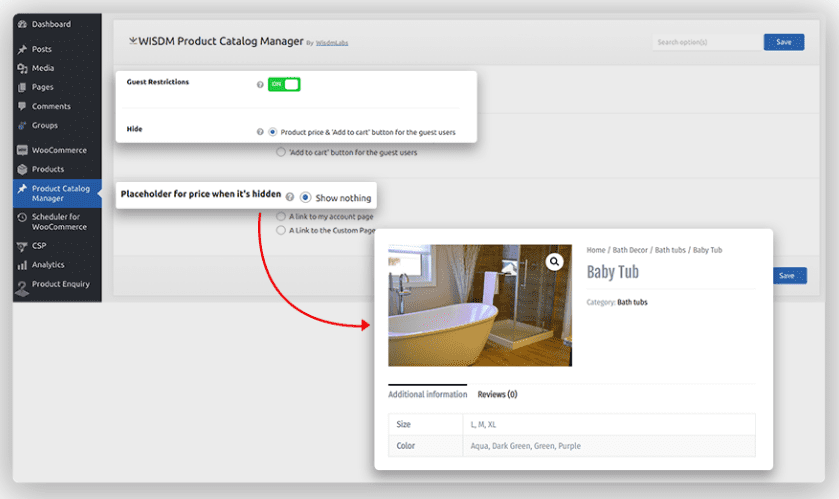Click the CSP icon in sidebar
The height and width of the screenshot is (499, 839).
tap(22, 246)
